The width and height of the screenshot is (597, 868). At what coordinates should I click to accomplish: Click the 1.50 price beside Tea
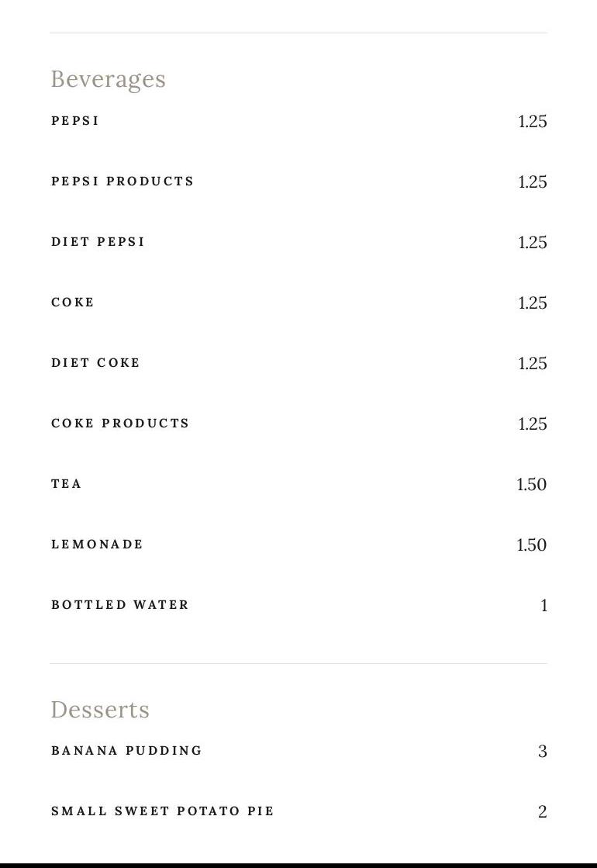point(531,485)
